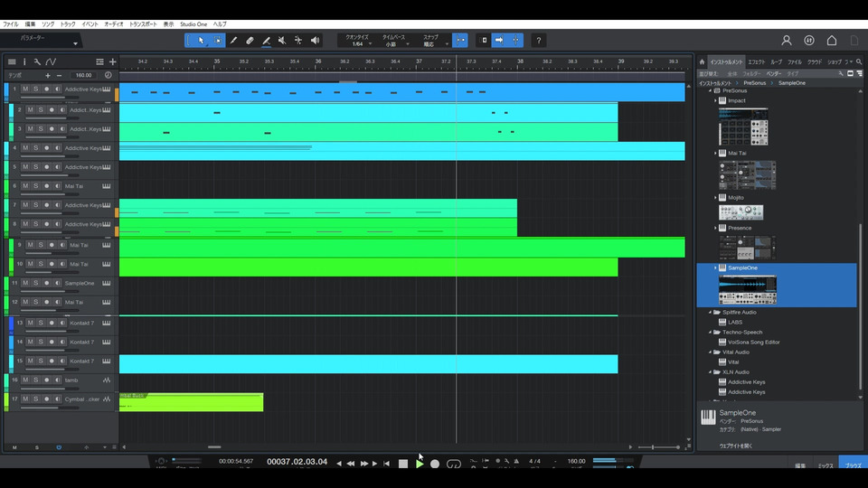Open the global tracks list icon
The image size is (868, 488).
(x=99, y=62)
